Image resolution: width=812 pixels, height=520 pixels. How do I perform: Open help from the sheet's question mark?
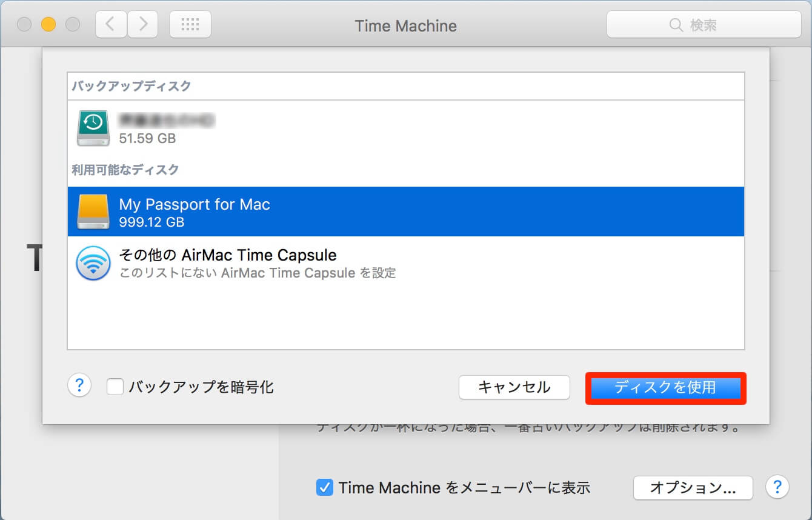tap(79, 385)
